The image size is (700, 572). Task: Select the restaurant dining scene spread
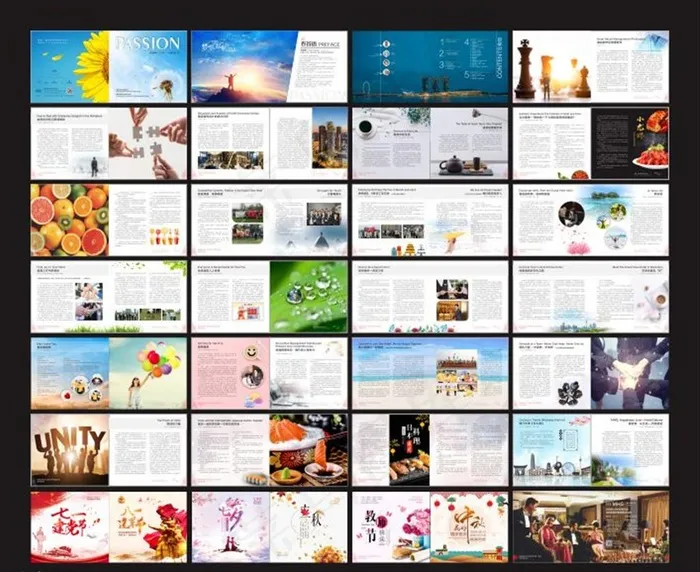point(590,526)
